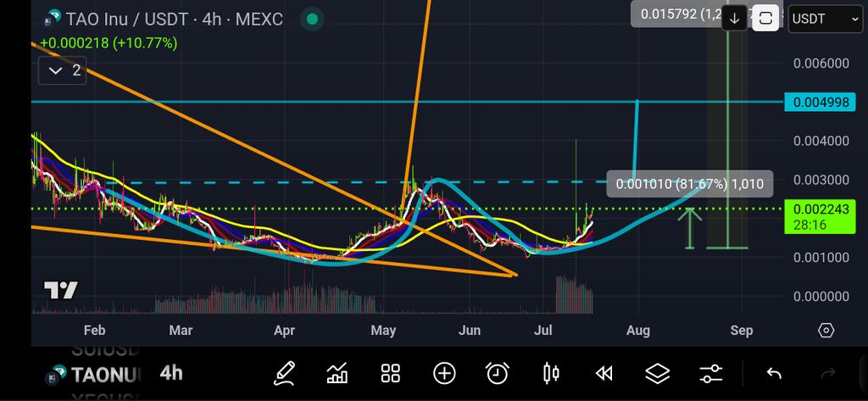The width and height of the screenshot is (868, 401).
Task: Click the Jul label on time axis
Action: click(543, 331)
